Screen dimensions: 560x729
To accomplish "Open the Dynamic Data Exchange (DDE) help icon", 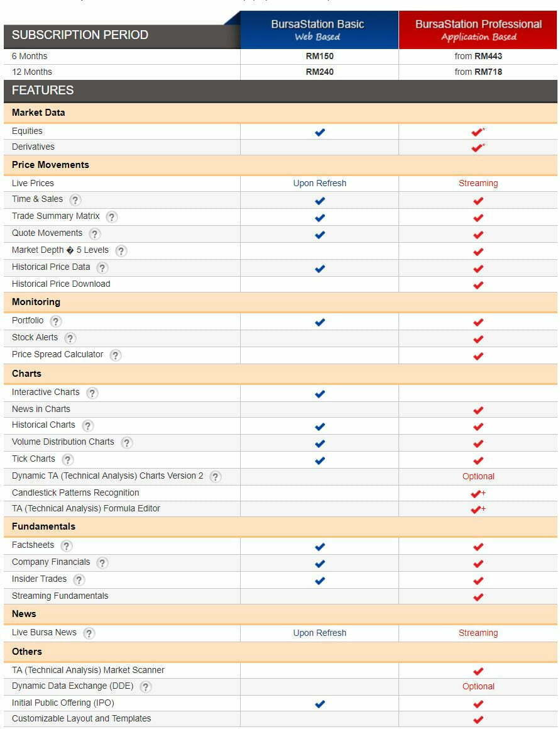I will [146, 687].
